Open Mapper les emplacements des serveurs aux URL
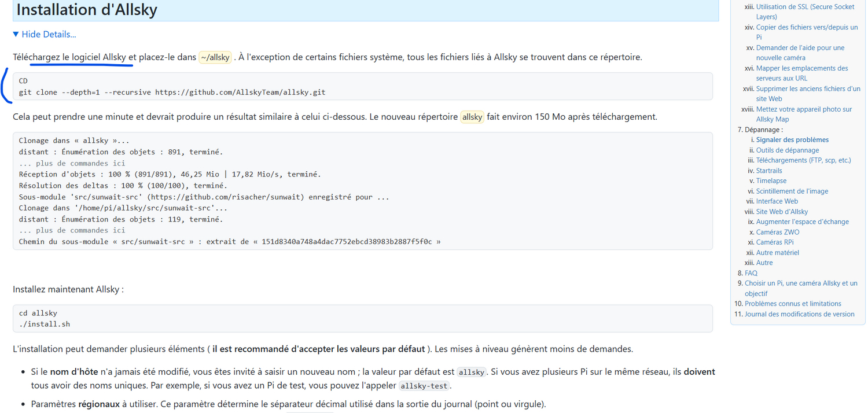 tap(801, 73)
